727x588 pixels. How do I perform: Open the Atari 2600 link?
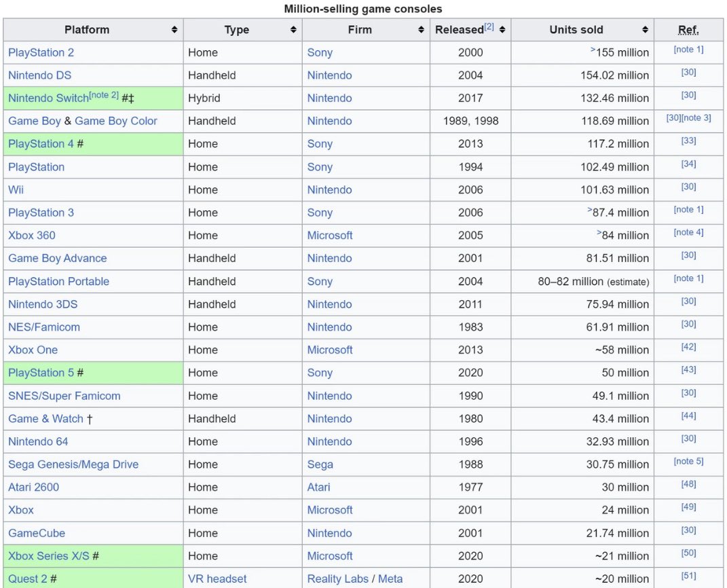pyautogui.click(x=33, y=487)
